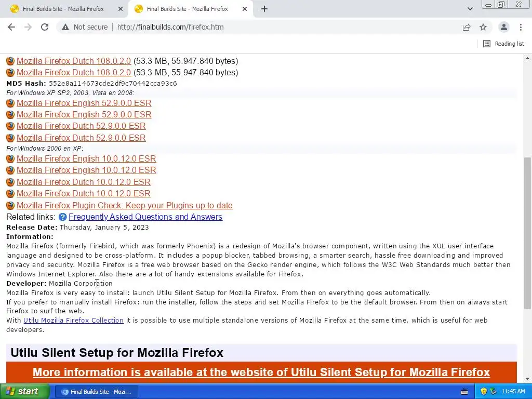Click the page scrollbar down arrow
This screenshot has width=532, height=399.
(x=527, y=379)
